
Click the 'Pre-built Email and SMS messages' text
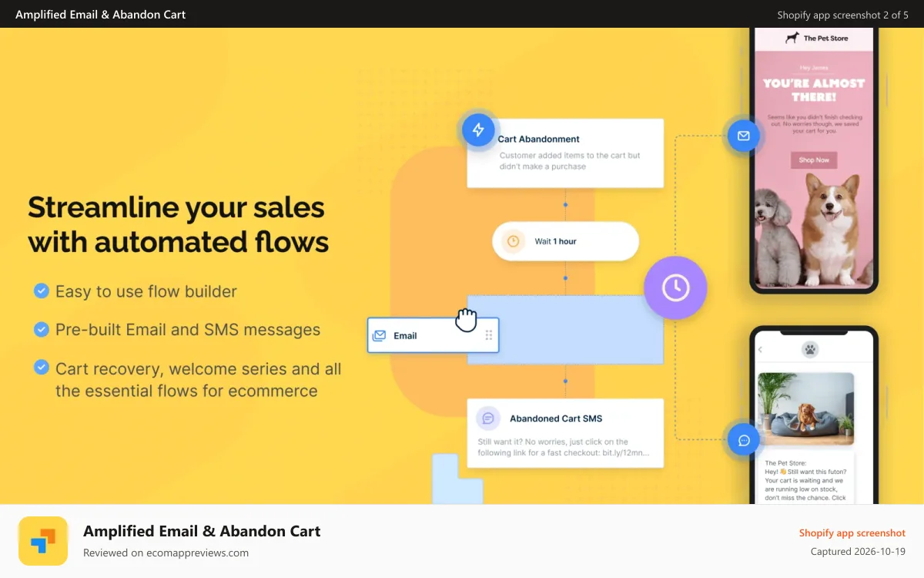(188, 330)
